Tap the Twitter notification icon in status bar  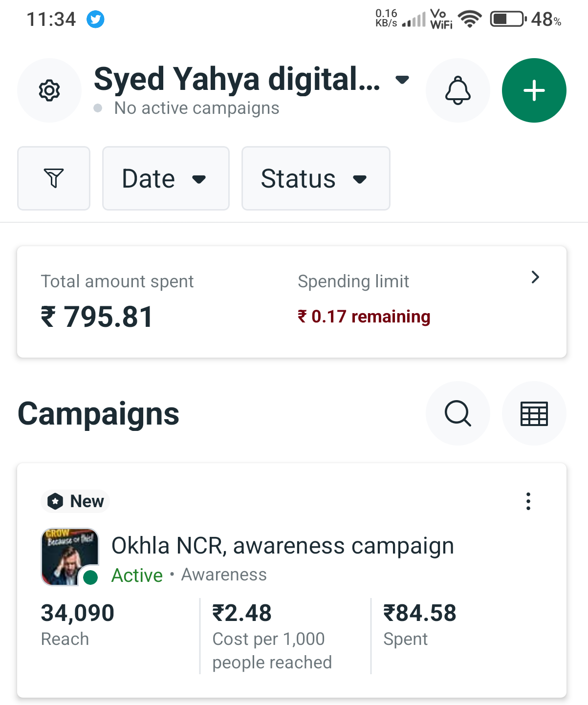[x=95, y=20]
